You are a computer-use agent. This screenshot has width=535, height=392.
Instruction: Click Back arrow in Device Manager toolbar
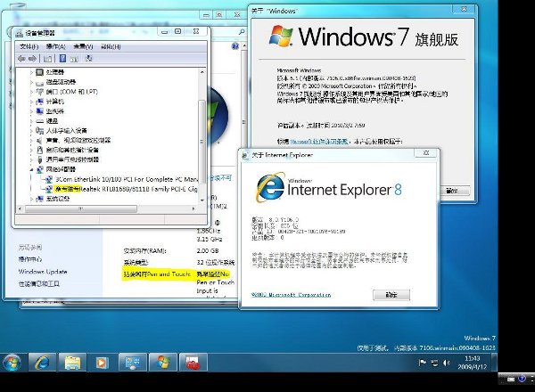click(x=21, y=59)
